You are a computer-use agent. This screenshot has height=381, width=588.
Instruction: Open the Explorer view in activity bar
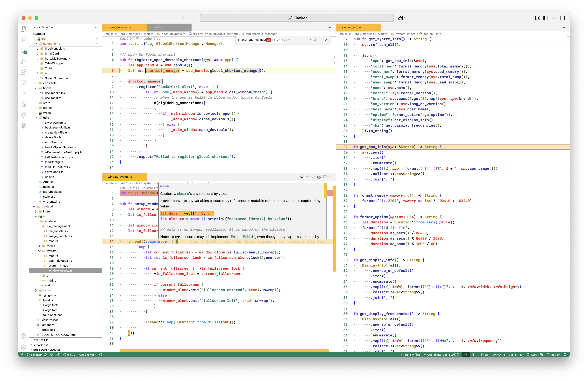(x=23, y=29)
